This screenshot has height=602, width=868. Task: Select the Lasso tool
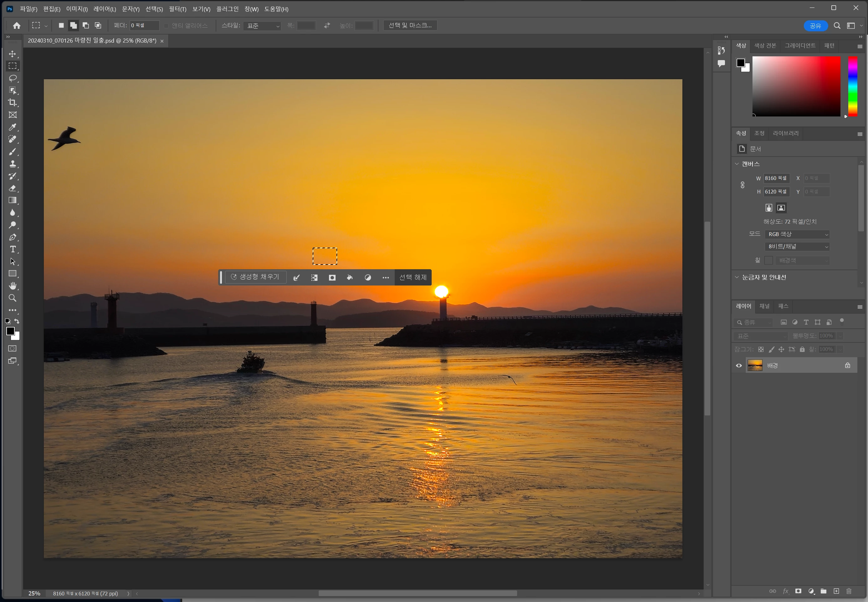[13, 78]
